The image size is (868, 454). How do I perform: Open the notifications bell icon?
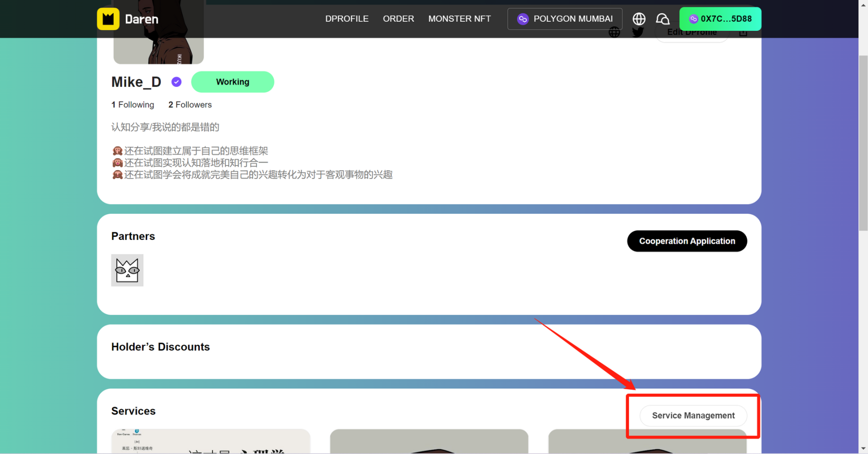click(663, 19)
